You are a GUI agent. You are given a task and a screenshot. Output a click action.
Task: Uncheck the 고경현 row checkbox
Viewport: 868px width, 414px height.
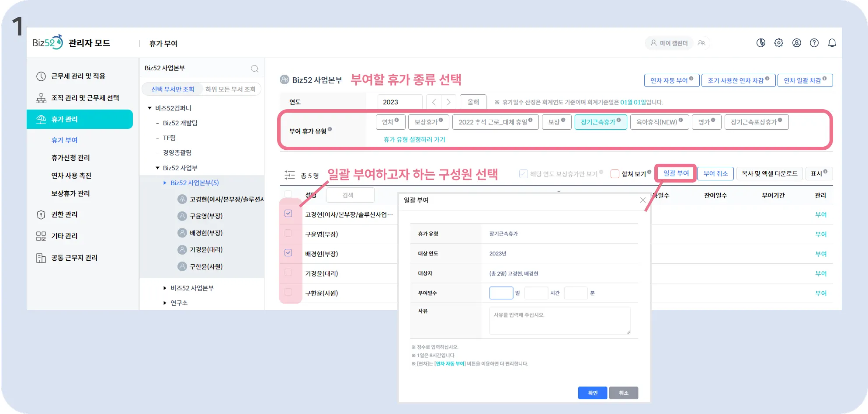pyautogui.click(x=288, y=214)
